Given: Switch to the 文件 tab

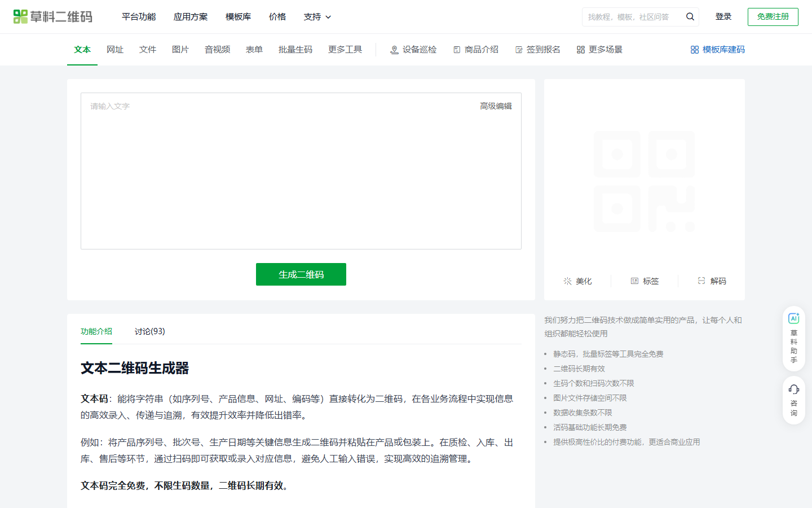Looking at the screenshot, I should (x=148, y=50).
